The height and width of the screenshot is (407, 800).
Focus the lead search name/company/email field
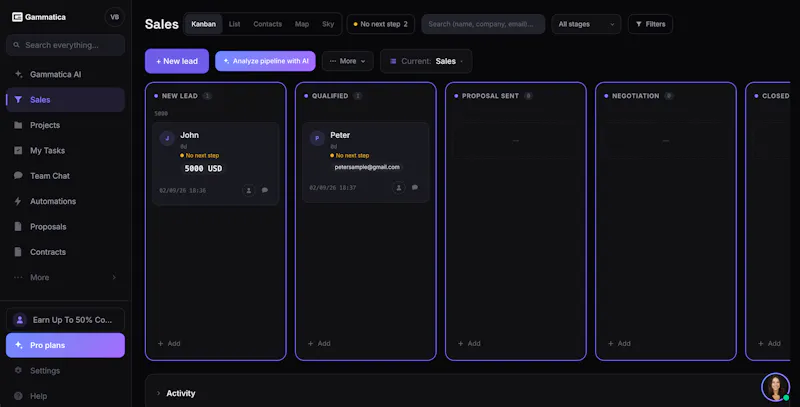(x=483, y=24)
